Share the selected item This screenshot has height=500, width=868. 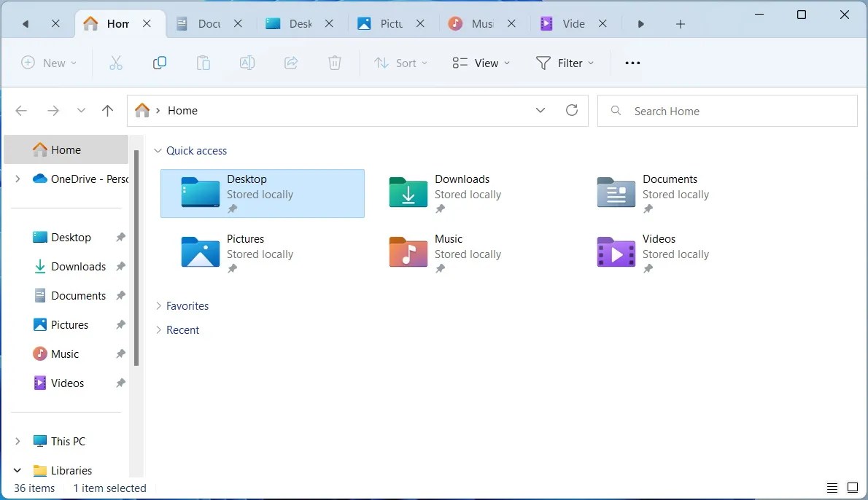tap(291, 63)
